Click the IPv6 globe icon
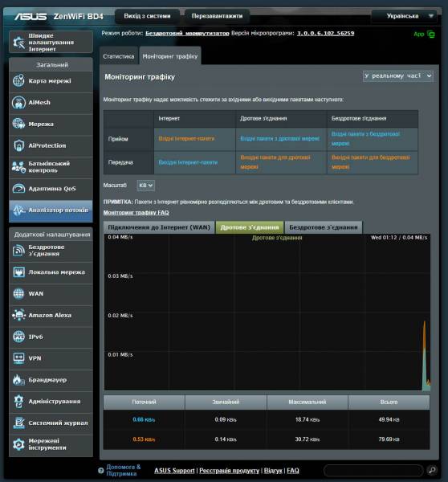The image size is (448, 482). pos(18,337)
